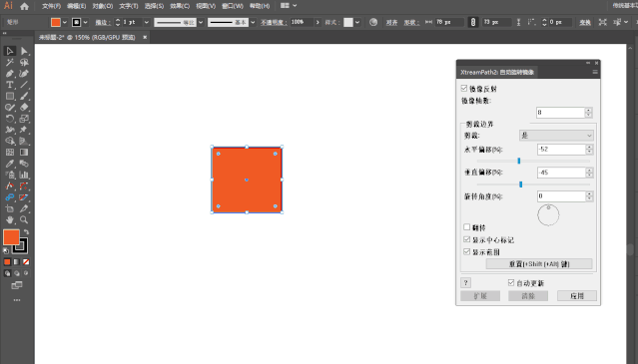Image resolution: width=638 pixels, height=364 pixels.
Task: Select the Puppet Warp pin tool
Action: [24, 130]
